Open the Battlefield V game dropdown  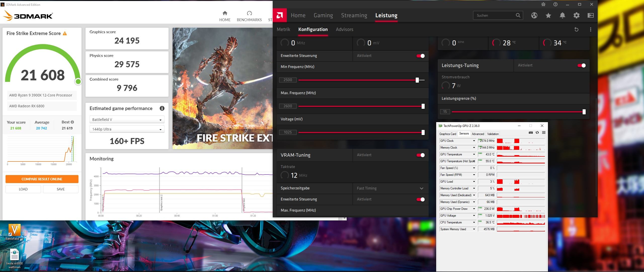[127, 120]
